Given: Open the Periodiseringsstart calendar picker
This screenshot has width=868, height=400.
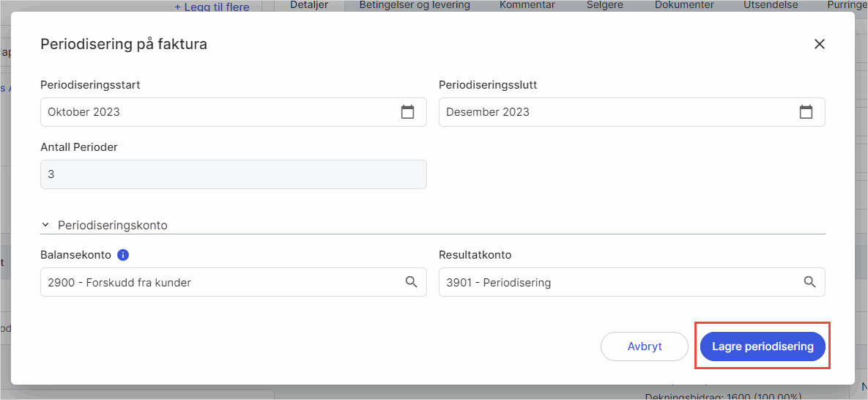Looking at the screenshot, I should [x=408, y=112].
